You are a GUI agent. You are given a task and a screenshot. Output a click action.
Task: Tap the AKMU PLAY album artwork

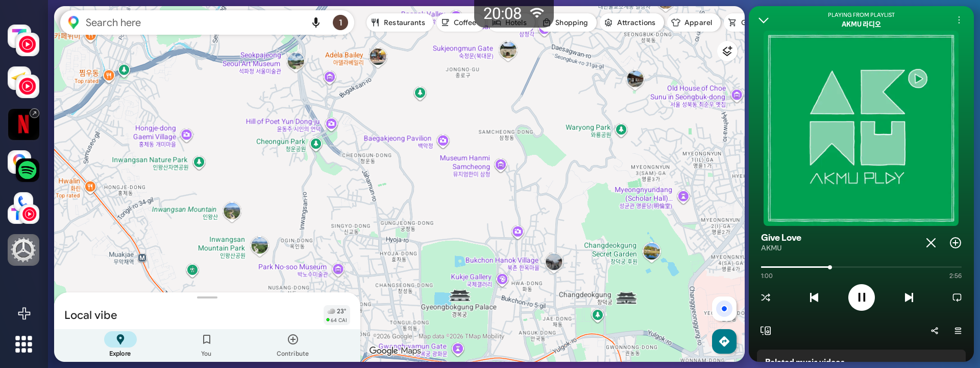[x=861, y=129]
